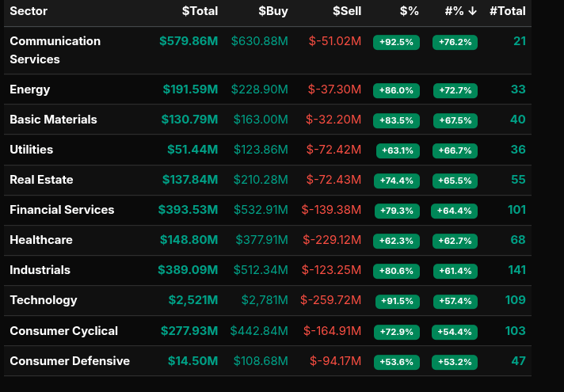The width and height of the screenshot is (564, 392).
Task: Click the Healthcare sector name
Action: [x=40, y=240]
